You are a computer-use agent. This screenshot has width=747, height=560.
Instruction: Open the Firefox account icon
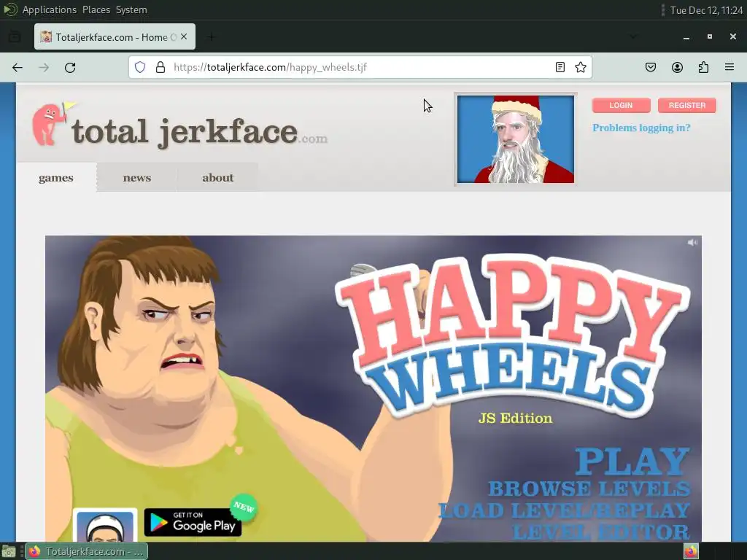click(677, 67)
